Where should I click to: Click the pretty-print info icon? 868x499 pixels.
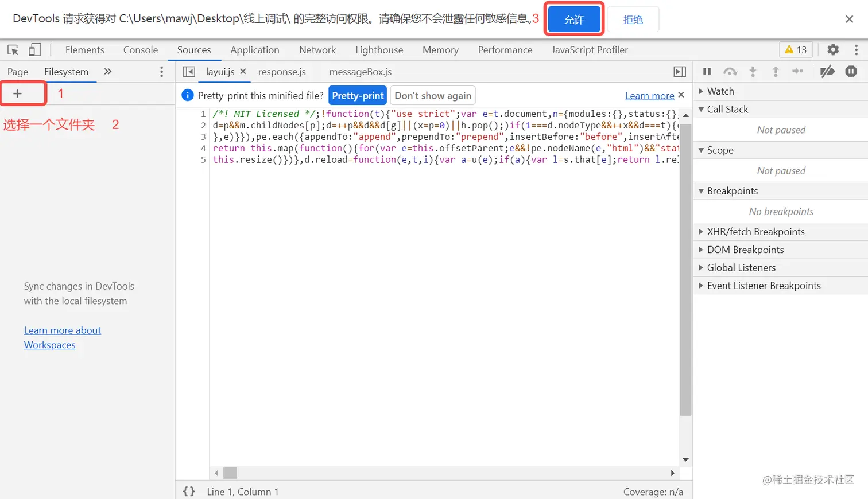click(188, 95)
